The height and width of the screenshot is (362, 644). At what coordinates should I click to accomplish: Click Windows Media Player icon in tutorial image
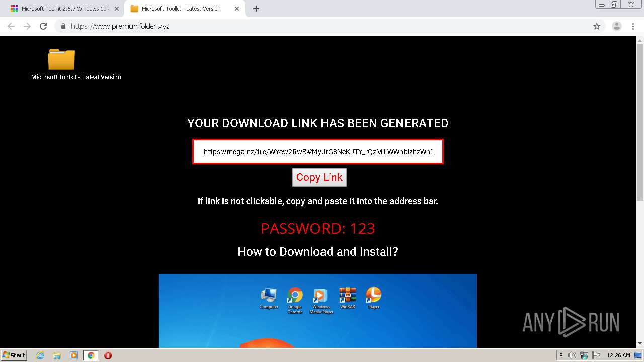(321, 301)
